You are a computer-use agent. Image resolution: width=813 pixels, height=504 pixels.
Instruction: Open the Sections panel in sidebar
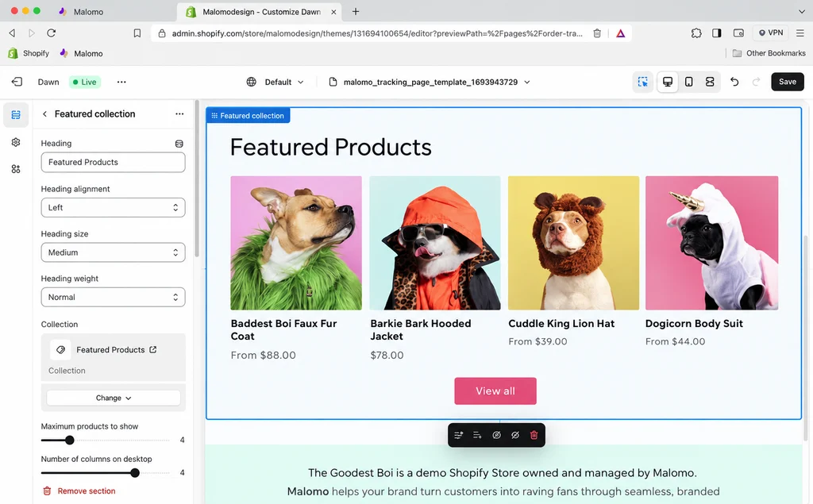pos(16,114)
